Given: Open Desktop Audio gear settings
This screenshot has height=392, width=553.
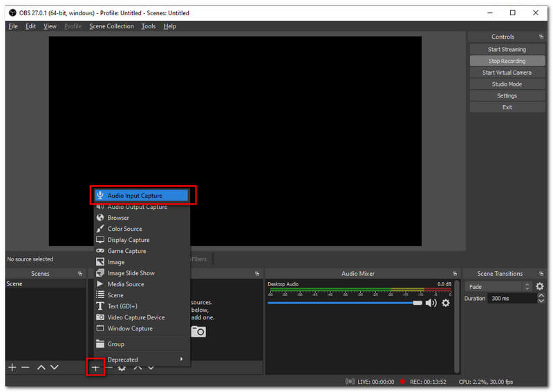Looking at the screenshot, I should 446,303.
